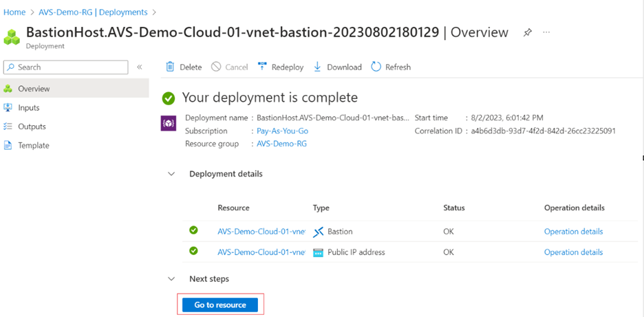This screenshot has width=644, height=317.
Task: Click the green cubes Deployment icon in title
Action: point(12,36)
